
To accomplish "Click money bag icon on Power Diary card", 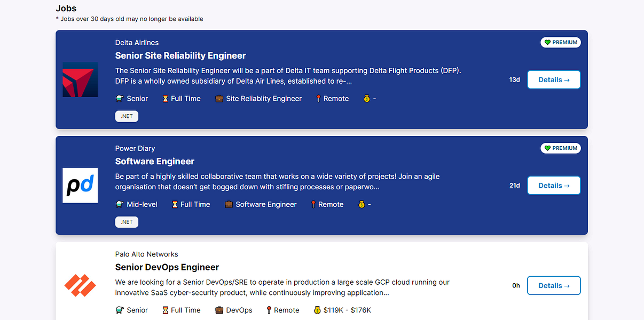I will coord(362,204).
